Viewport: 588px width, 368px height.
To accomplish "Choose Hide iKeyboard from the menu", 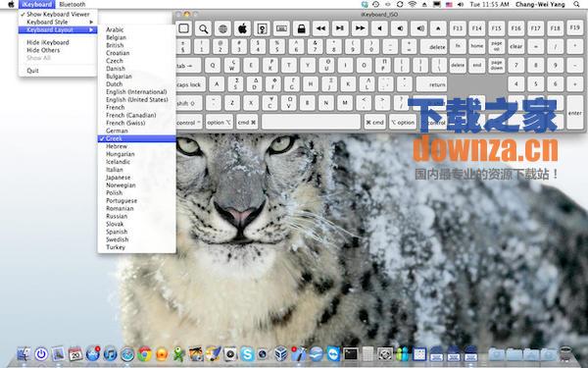I will pos(58,42).
